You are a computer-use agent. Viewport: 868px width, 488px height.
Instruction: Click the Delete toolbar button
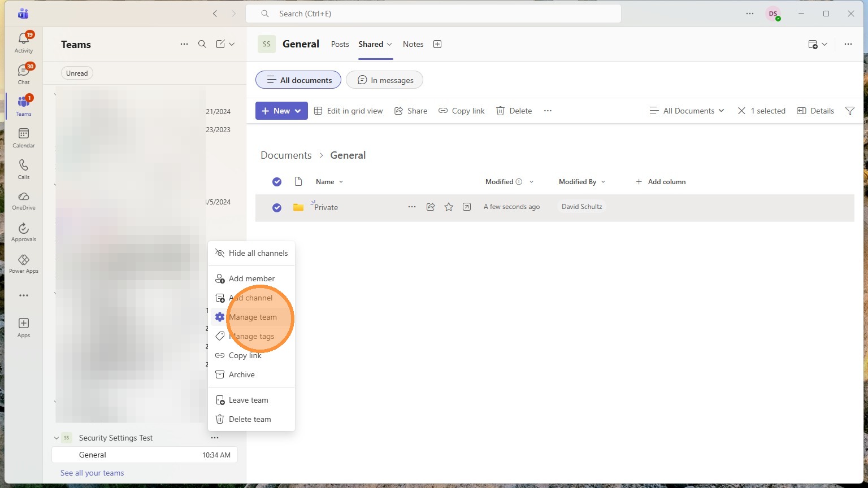(514, 111)
